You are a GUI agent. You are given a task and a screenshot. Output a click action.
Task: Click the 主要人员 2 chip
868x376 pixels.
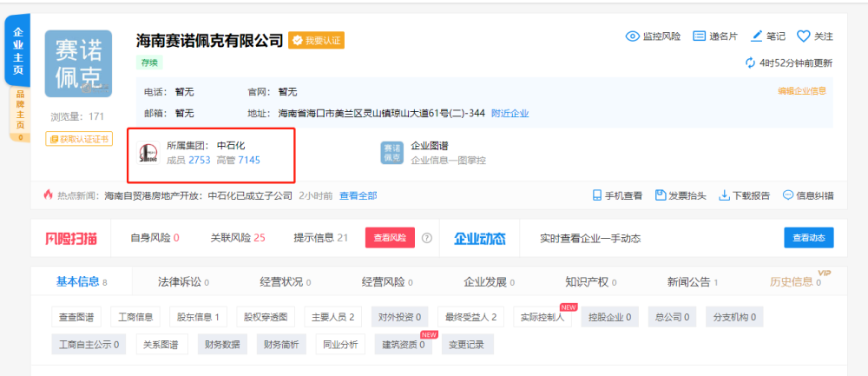[x=333, y=317]
